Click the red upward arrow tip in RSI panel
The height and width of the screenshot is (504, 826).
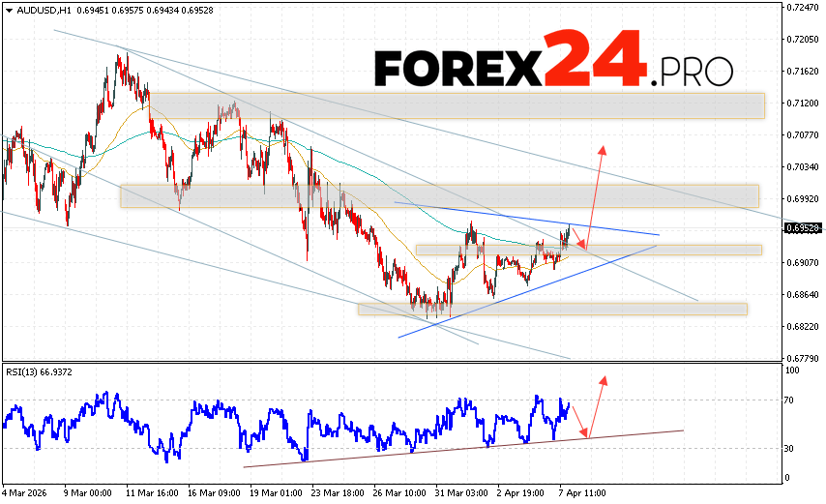(605, 378)
